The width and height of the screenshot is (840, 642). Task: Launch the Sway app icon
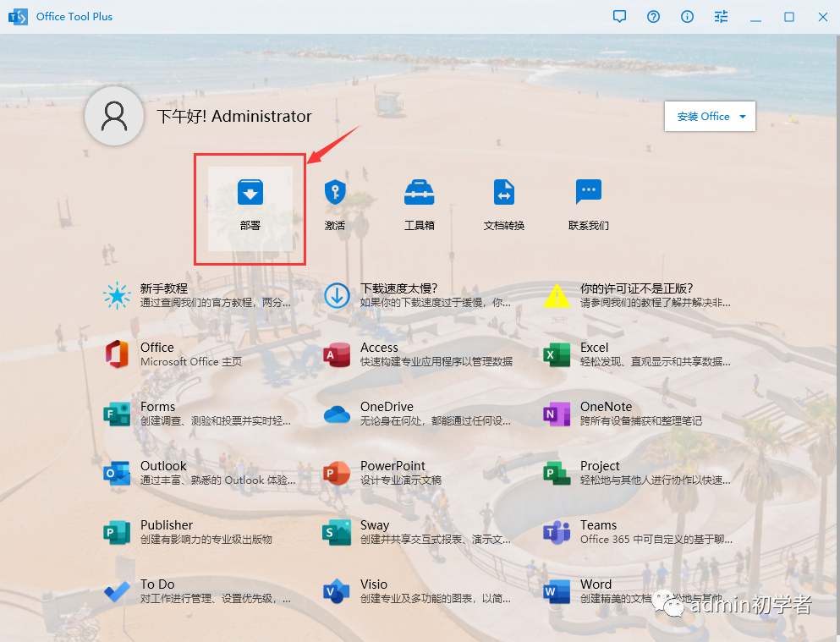click(337, 532)
